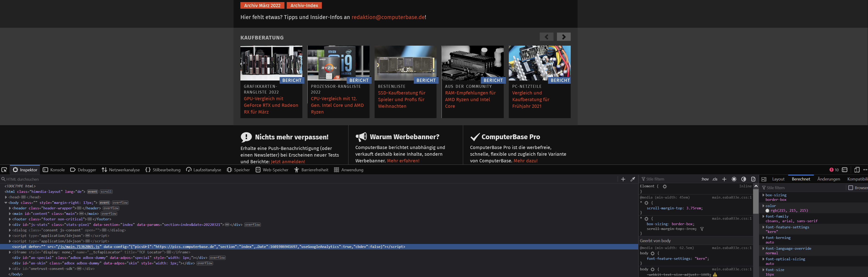Toggle :hov pseudo-class panel
Screen dimensions: 868x277
click(705, 179)
